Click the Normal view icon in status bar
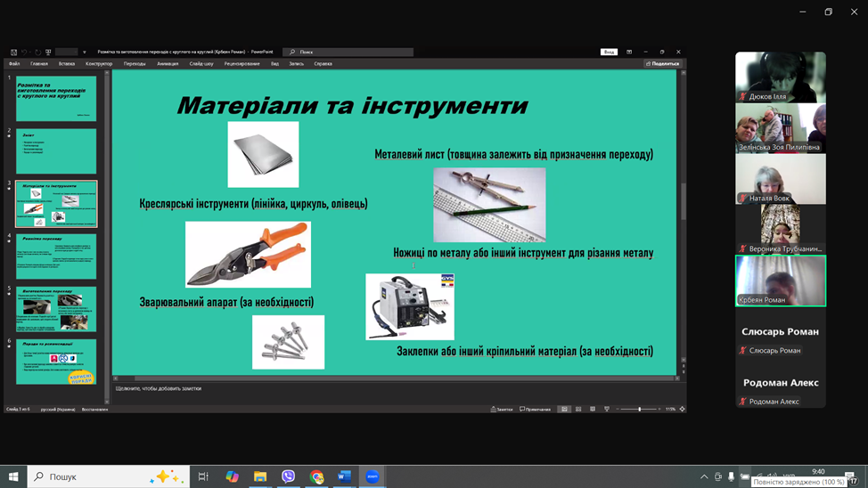Screen dimensions: 868x488 564,409
